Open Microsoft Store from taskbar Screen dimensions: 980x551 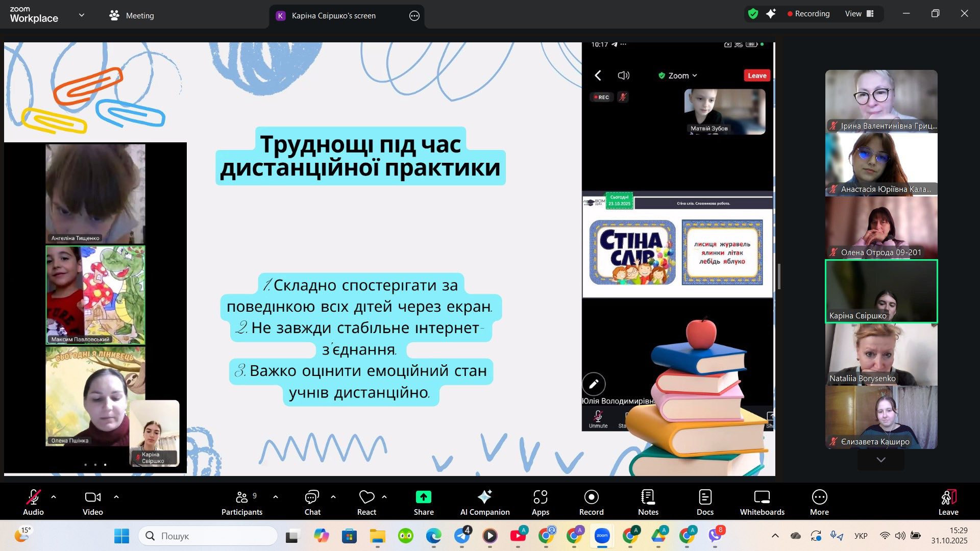[x=349, y=536]
